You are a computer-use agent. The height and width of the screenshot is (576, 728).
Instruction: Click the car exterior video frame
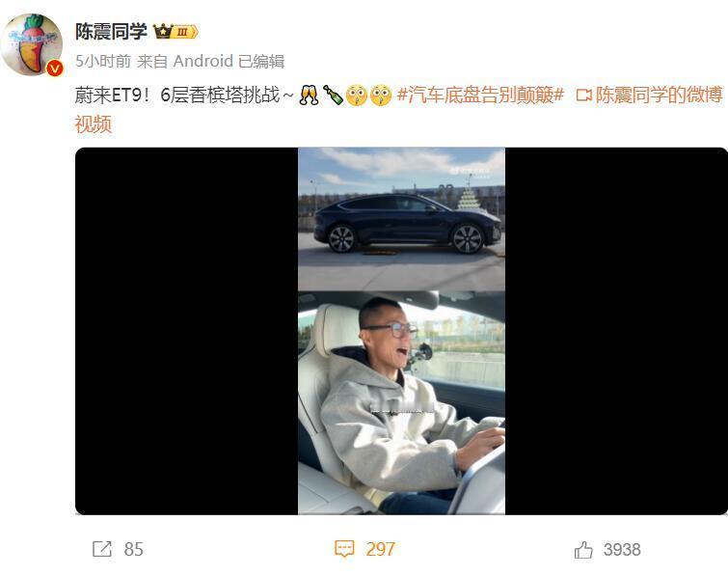point(402,219)
